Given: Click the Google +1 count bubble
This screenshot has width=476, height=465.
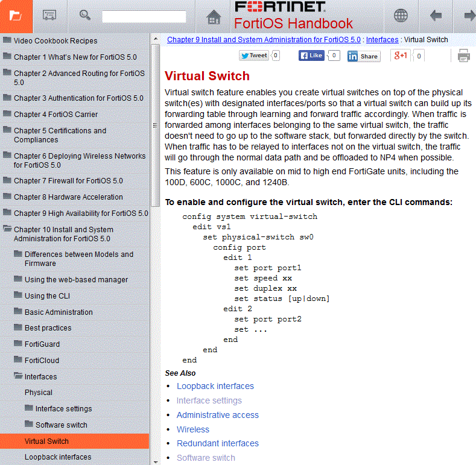Looking at the screenshot, I should pos(419,56).
